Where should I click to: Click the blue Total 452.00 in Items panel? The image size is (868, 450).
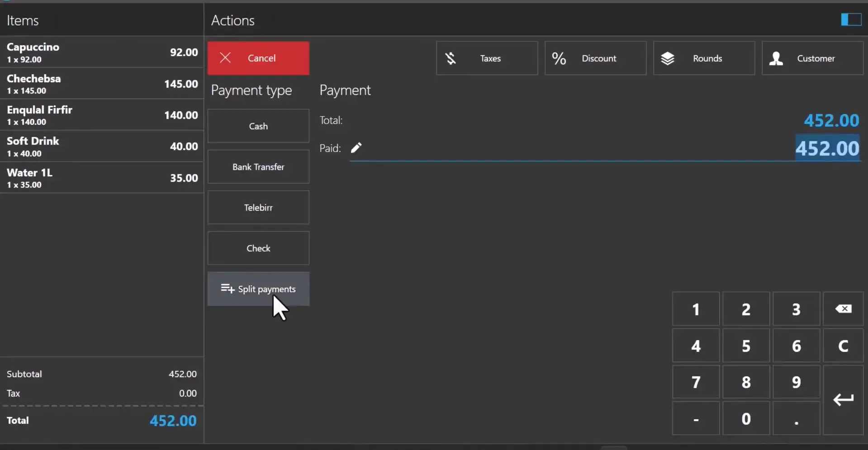tap(173, 421)
